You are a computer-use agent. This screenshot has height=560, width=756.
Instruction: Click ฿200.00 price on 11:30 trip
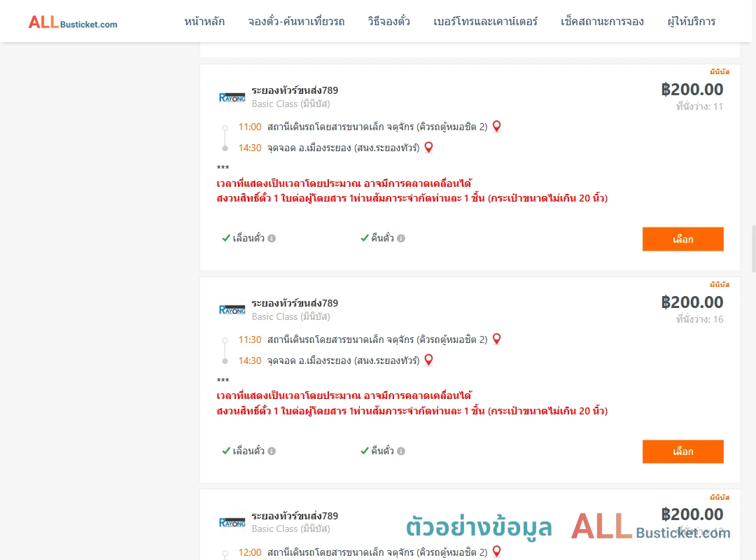pos(692,302)
